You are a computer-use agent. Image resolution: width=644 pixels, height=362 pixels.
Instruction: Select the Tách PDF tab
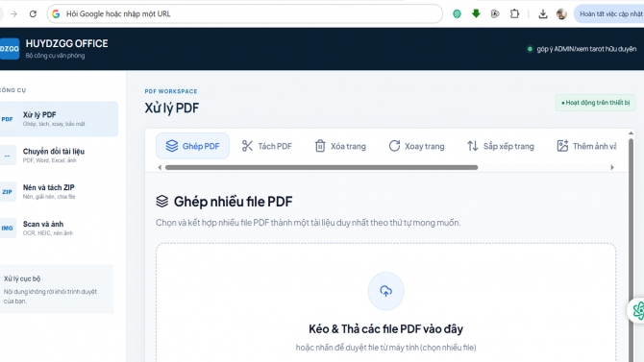pyautogui.click(x=266, y=146)
